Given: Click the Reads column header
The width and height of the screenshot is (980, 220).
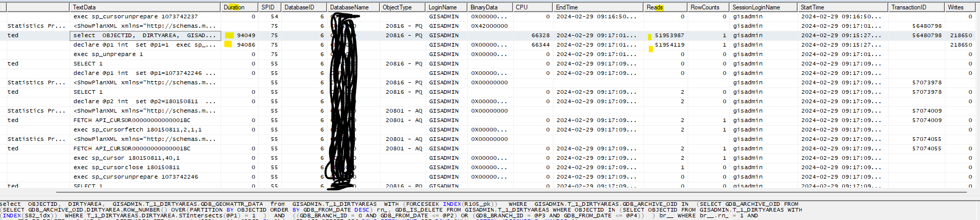Looking at the screenshot, I should pos(665,7).
